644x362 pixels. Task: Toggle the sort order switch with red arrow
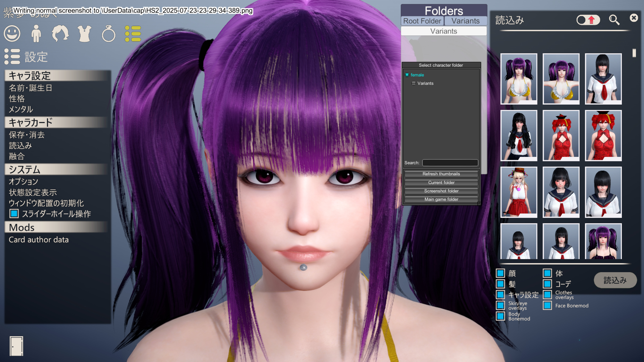588,20
